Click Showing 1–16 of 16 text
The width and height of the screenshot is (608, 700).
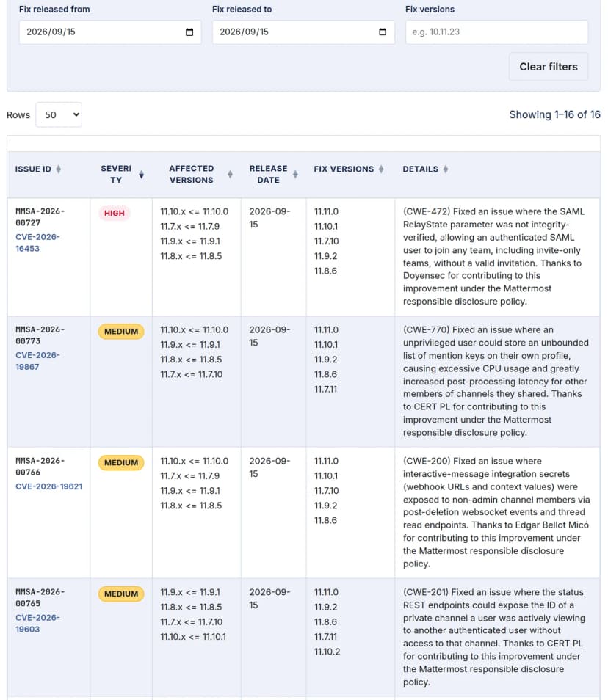pyautogui.click(x=555, y=114)
